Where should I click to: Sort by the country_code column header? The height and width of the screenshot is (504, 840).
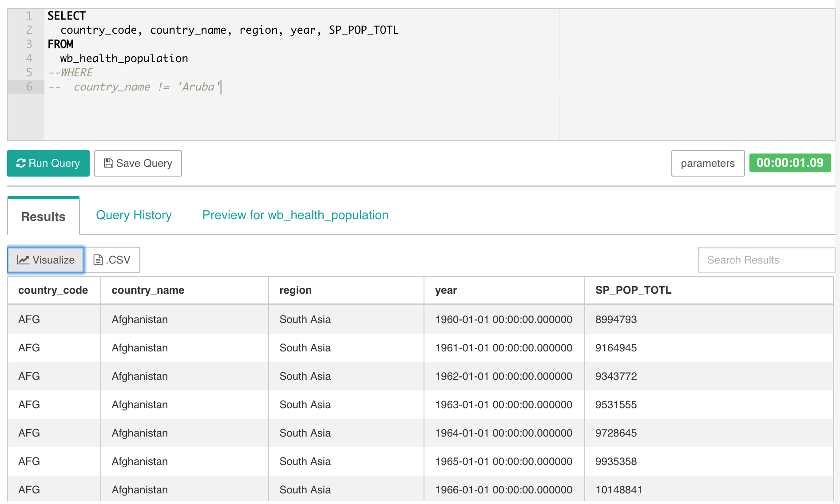coord(53,290)
